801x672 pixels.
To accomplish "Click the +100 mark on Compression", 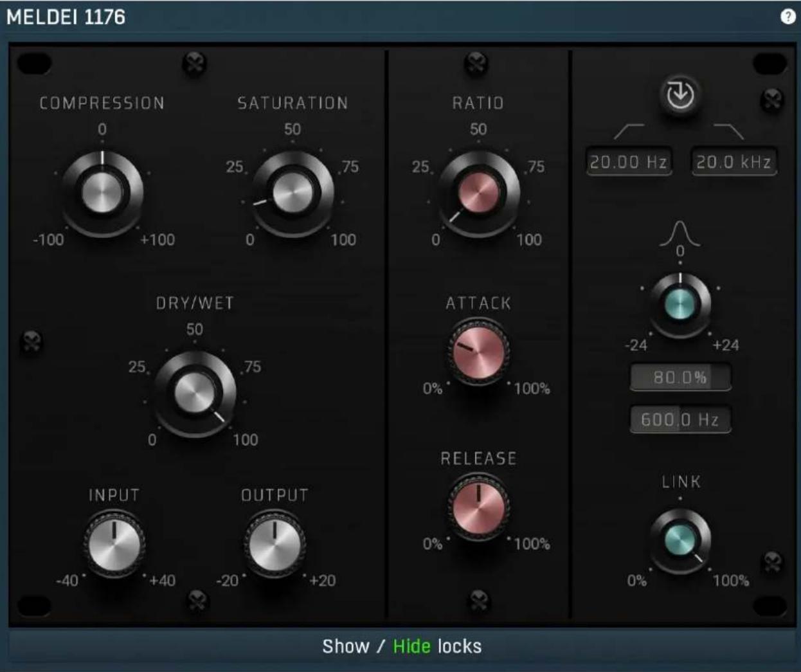I will coord(157,240).
